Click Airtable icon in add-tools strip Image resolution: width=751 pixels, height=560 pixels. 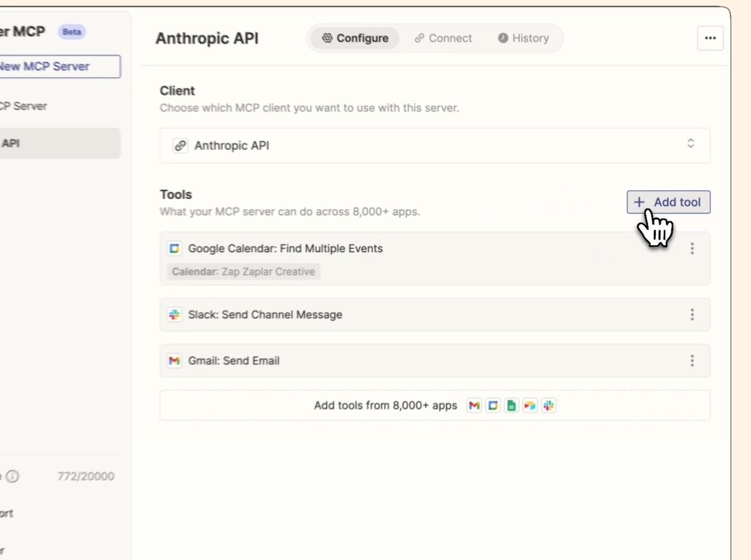pyautogui.click(x=530, y=405)
